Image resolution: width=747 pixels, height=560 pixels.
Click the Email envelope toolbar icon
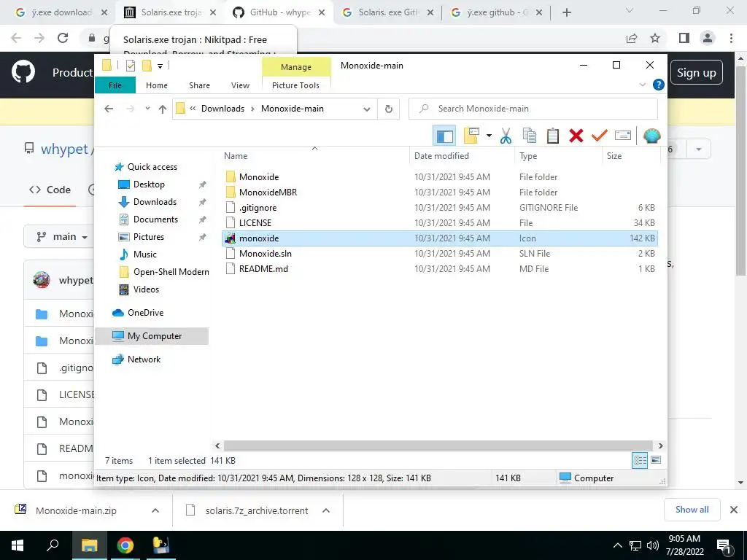tap(623, 136)
